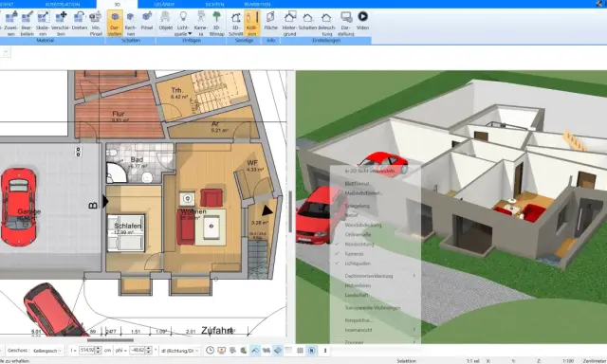Toggle the grid icon in bottom toolbar
Viewport: 607px width, 364px height.
pos(300,351)
